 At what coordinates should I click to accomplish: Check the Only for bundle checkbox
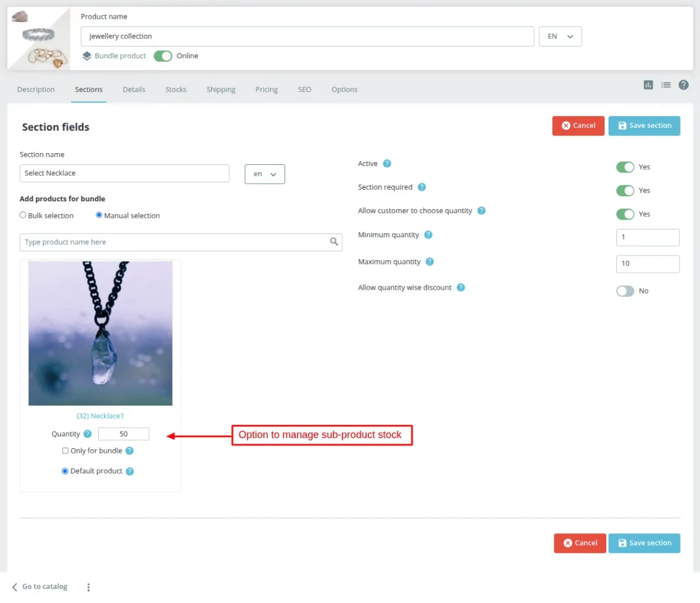coord(65,450)
